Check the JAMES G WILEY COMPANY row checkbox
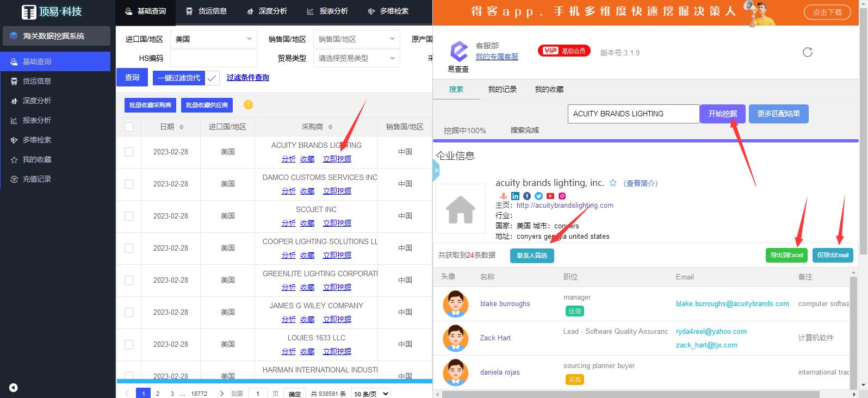Image resolution: width=868 pixels, height=398 pixels. pyautogui.click(x=129, y=312)
